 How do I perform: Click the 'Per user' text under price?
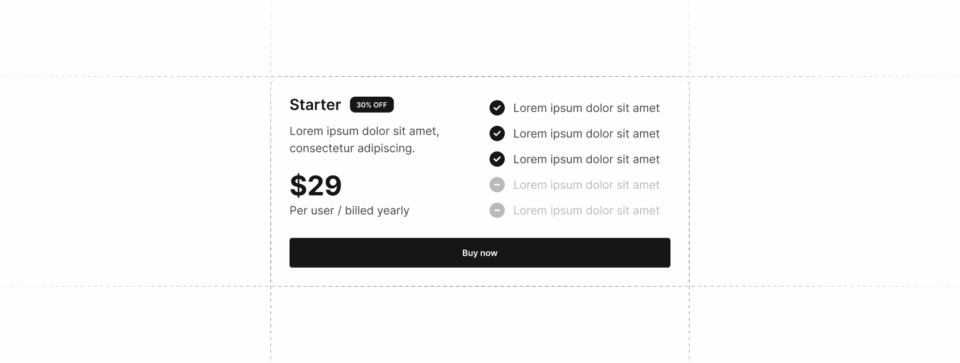tap(312, 211)
